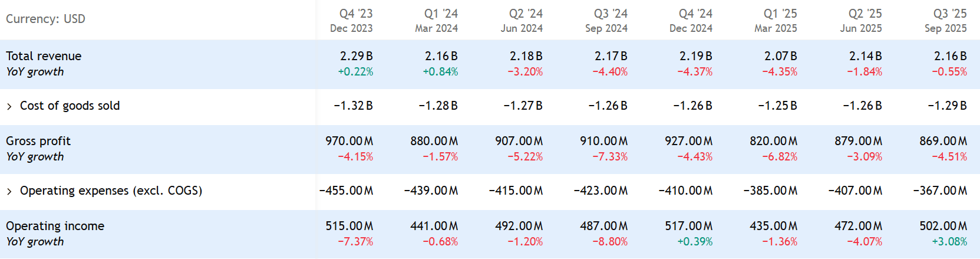The width and height of the screenshot is (980, 259).
Task: Select the Q4 '23 column header
Action: tap(355, 14)
